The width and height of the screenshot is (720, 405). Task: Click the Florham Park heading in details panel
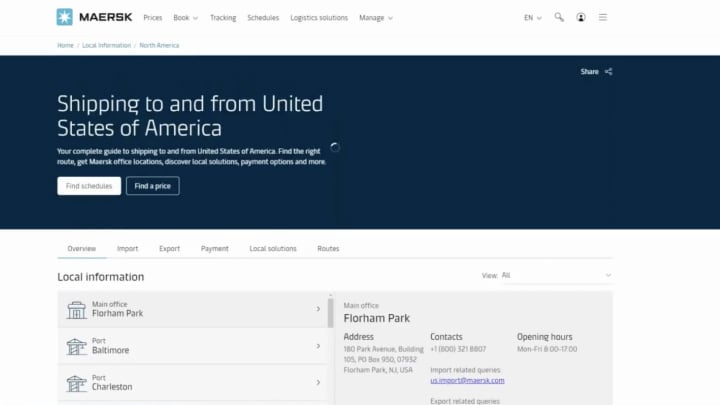click(x=377, y=318)
